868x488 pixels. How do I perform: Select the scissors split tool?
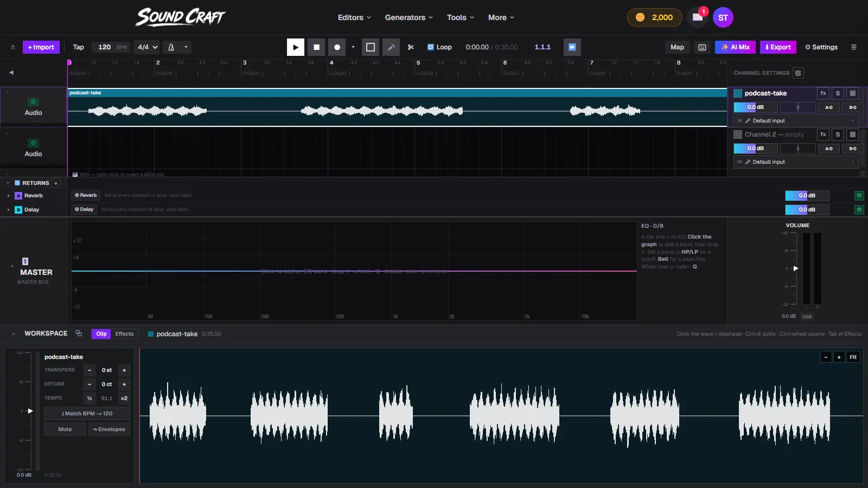point(411,47)
